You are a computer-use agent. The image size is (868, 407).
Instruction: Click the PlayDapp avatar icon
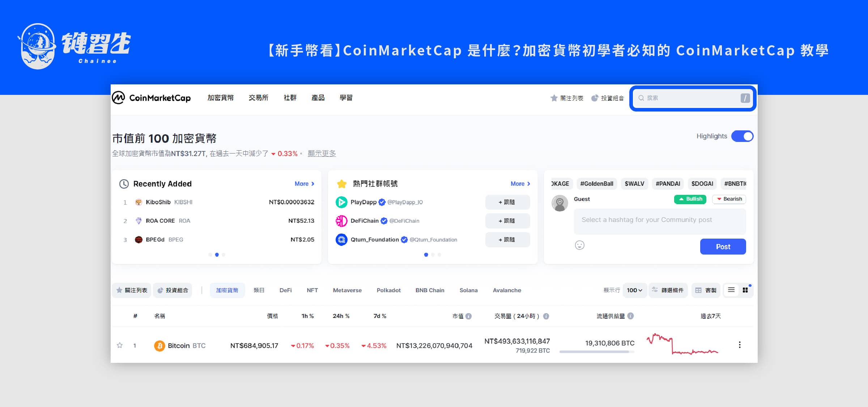pos(341,202)
